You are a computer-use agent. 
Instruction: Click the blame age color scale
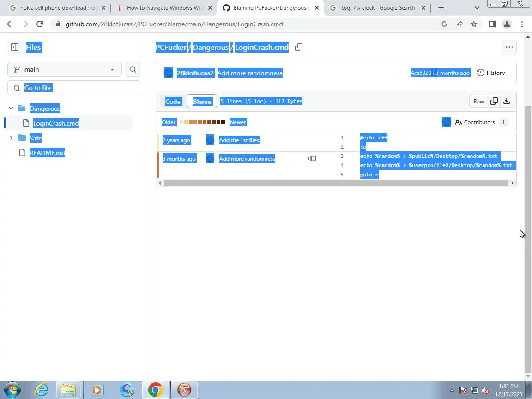click(x=202, y=122)
